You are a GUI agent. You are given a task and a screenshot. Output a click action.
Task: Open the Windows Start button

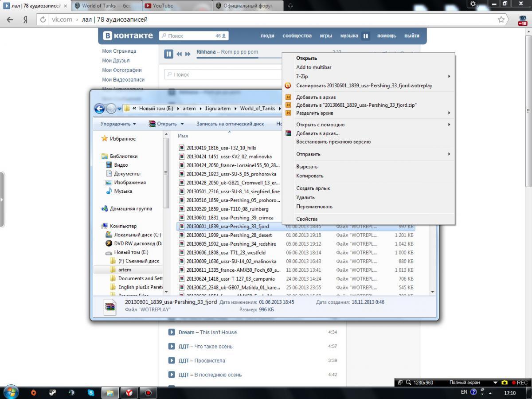tap(10, 392)
